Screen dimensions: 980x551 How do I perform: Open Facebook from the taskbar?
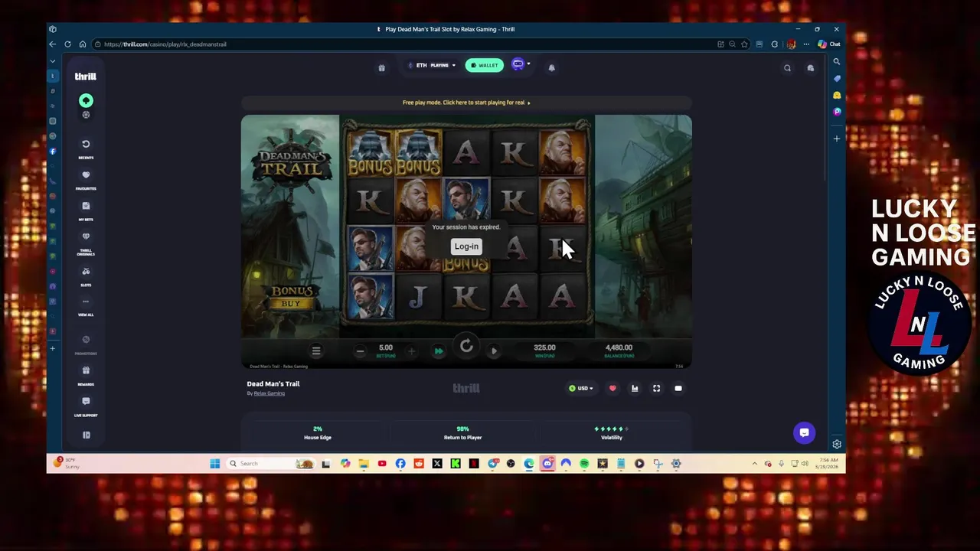(x=400, y=464)
